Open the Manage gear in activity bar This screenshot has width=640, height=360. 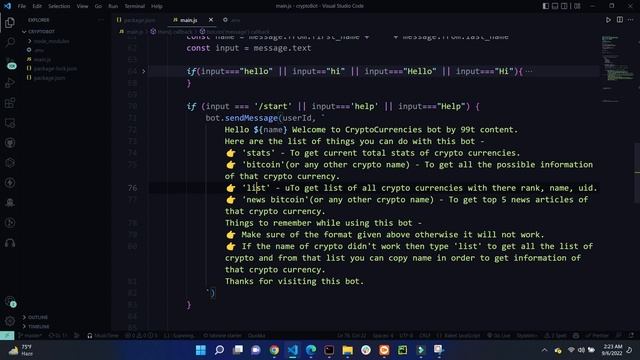(x=10, y=321)
